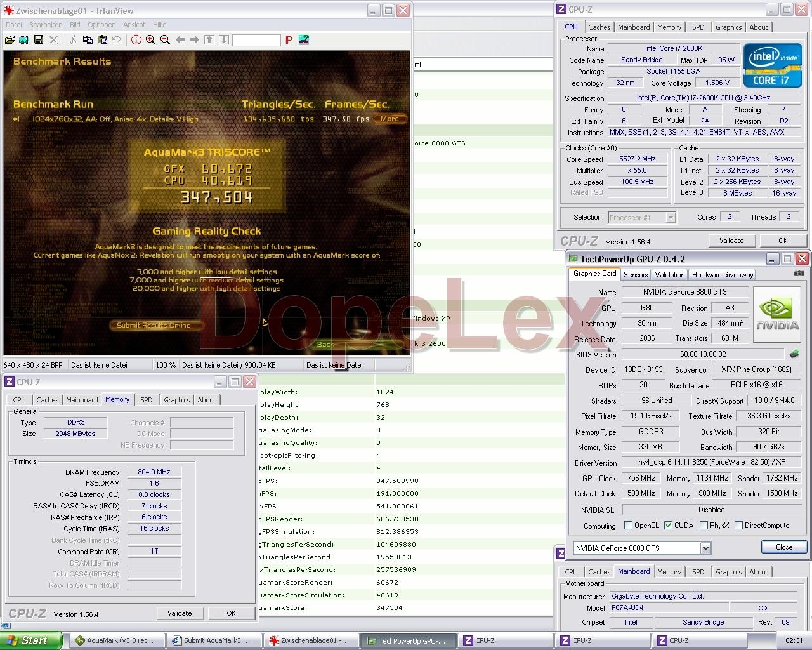Click the Cut scissors icon

point(73,40)
